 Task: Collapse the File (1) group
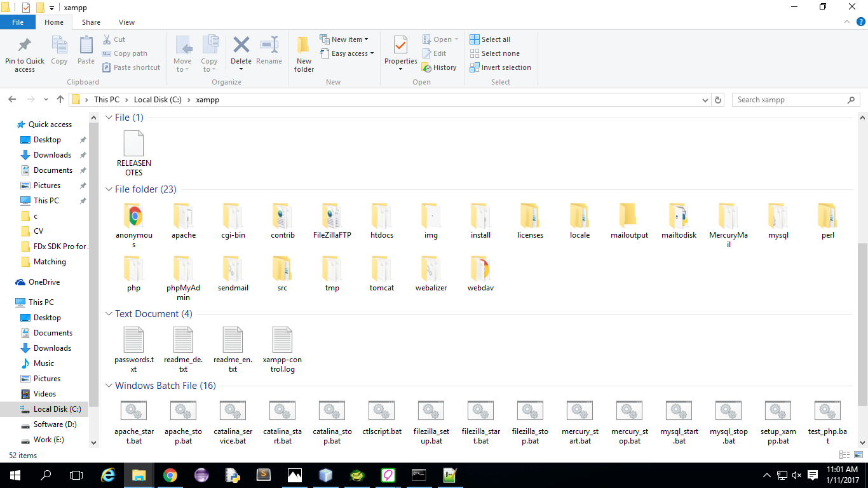(x=109, y=118)
